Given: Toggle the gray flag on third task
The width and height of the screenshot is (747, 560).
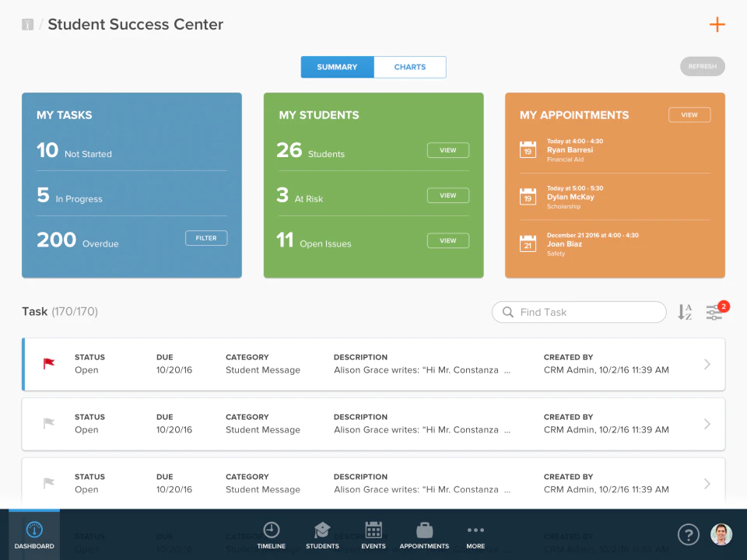Looking at the screenshot, I should (x=49, y=483).
